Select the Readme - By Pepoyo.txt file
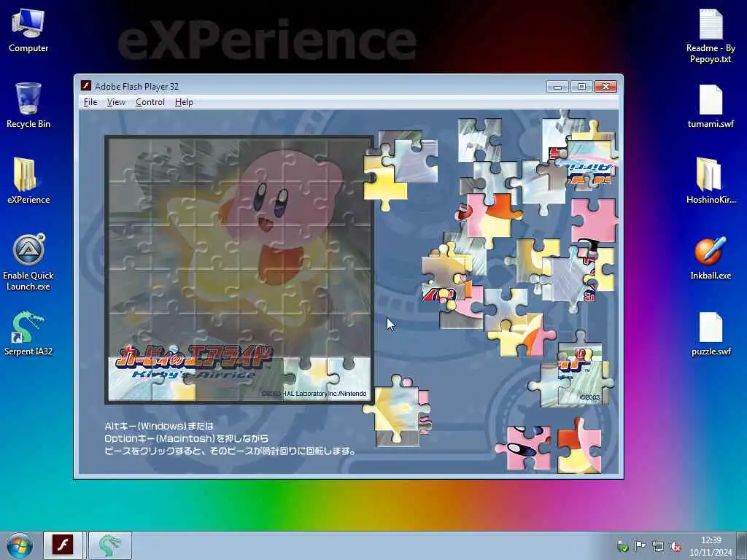Viewport: 747px width, 560px height. (x=711, y=36)
